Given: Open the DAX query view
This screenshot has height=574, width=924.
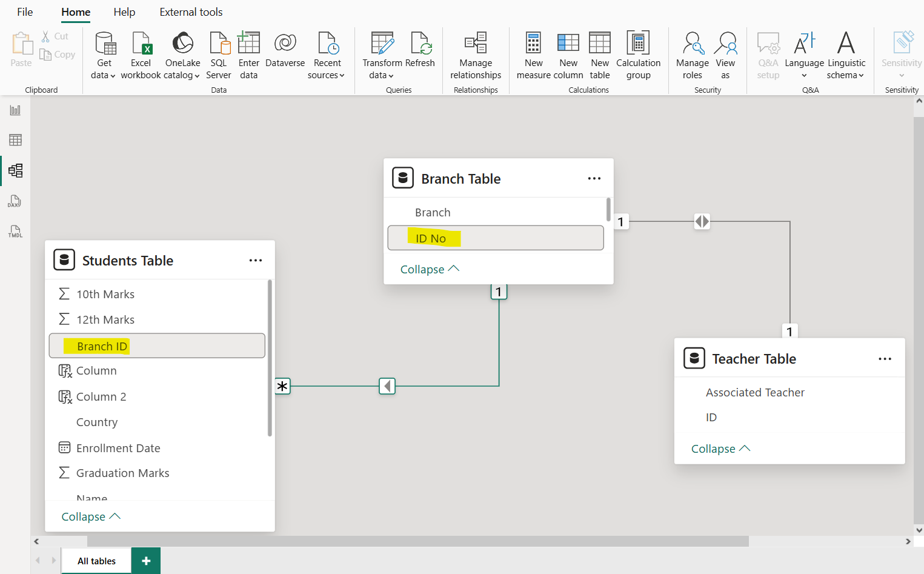Looking at the screenshot, I should [x=15, y=201].
